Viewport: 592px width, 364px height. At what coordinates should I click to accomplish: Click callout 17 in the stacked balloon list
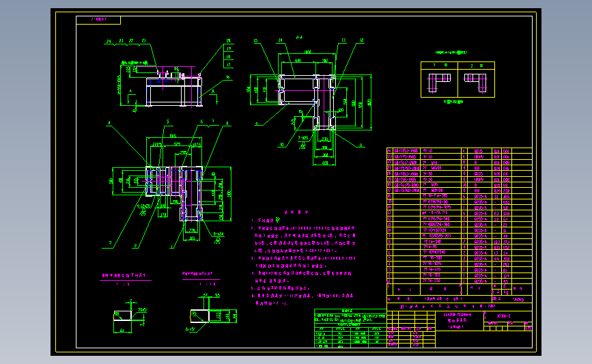click(229, 65)
